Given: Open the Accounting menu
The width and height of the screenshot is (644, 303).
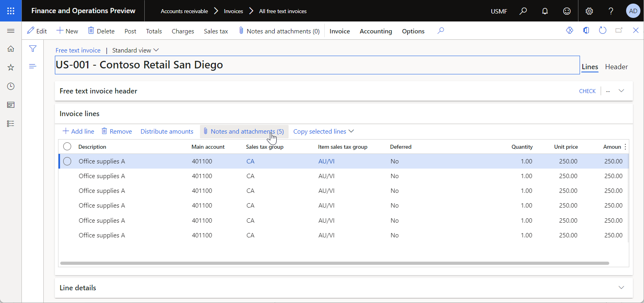Looking at the screenshot, I should (376, 31).
